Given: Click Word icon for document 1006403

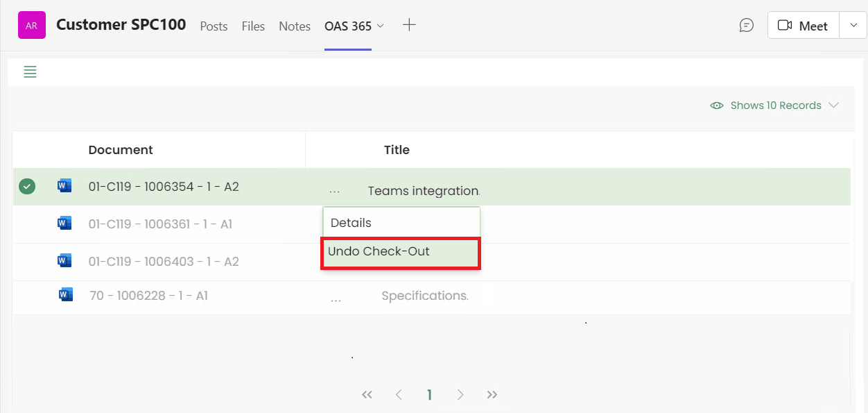Looking at the screenshot, I should click(x=64, y=261).
